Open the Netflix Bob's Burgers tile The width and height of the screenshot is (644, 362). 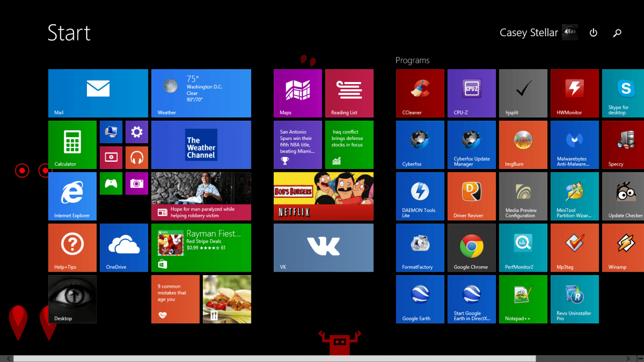(323, 196)
